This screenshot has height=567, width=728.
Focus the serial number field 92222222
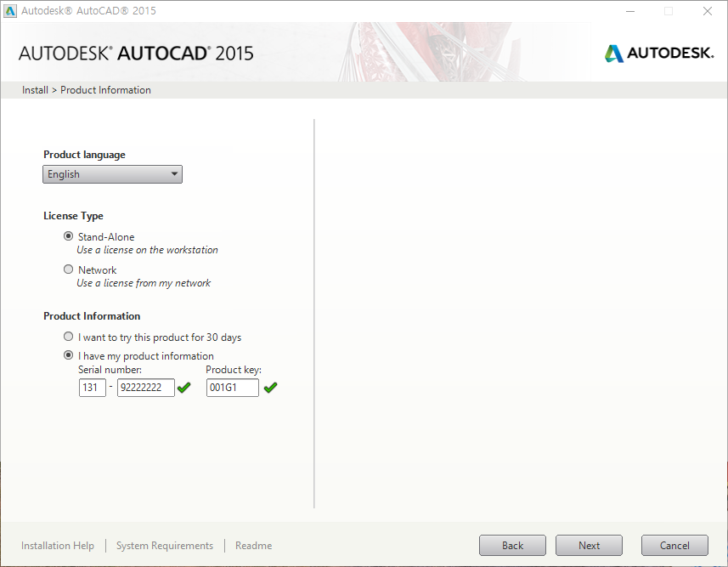pyautogui.click(x=146, y=388)
